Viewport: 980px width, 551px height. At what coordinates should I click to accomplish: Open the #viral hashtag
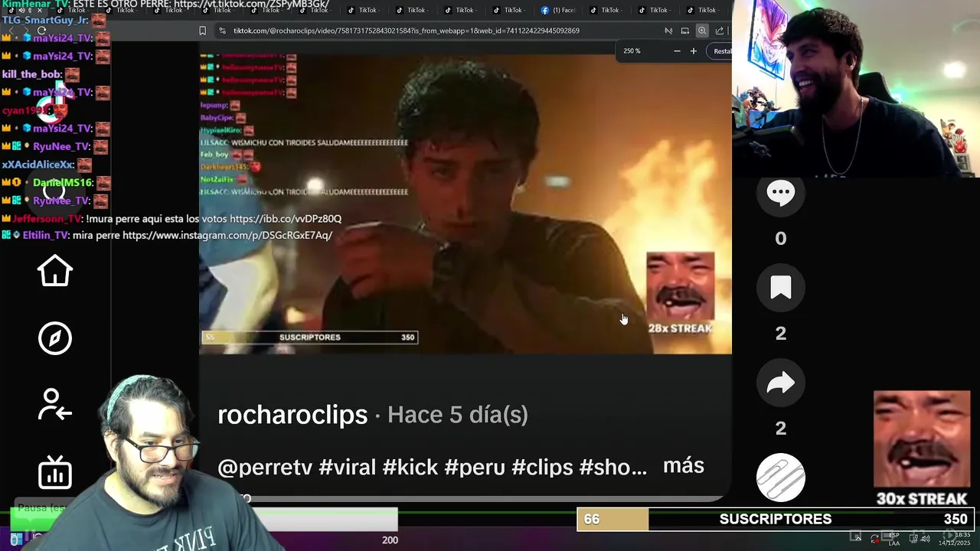click(x=347, y=467)
